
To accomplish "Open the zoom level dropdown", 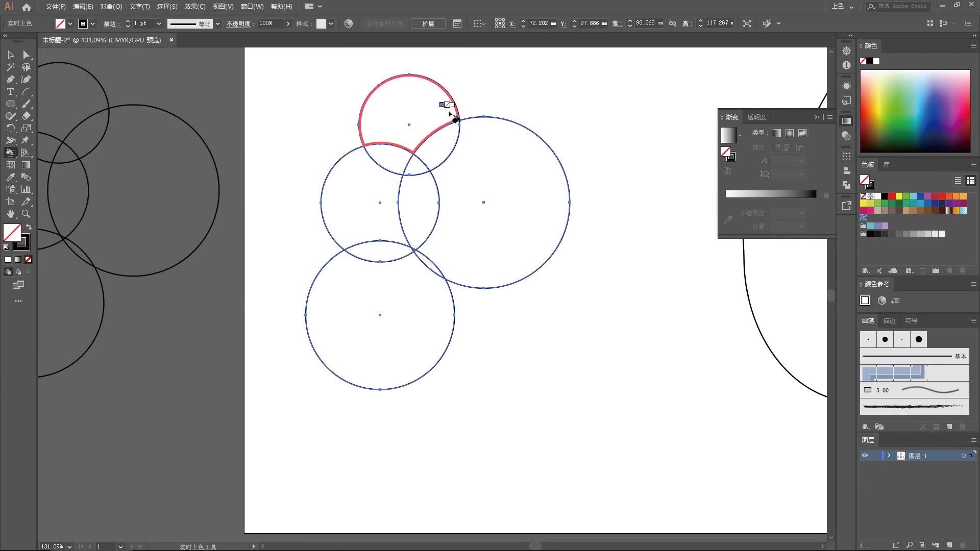I will (69, 546).
